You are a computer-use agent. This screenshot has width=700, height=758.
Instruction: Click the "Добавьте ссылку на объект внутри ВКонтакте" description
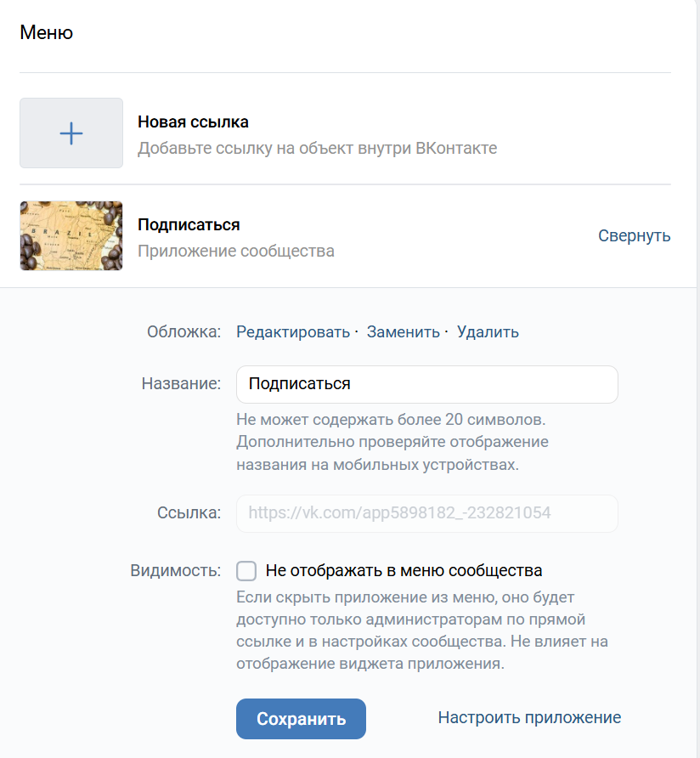[x=317, y=149]
